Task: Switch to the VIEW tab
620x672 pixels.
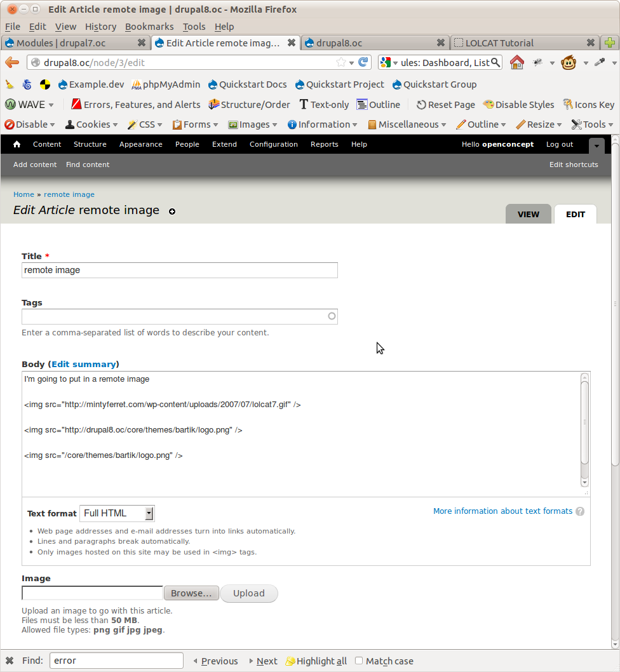Action: click(529, 214)
